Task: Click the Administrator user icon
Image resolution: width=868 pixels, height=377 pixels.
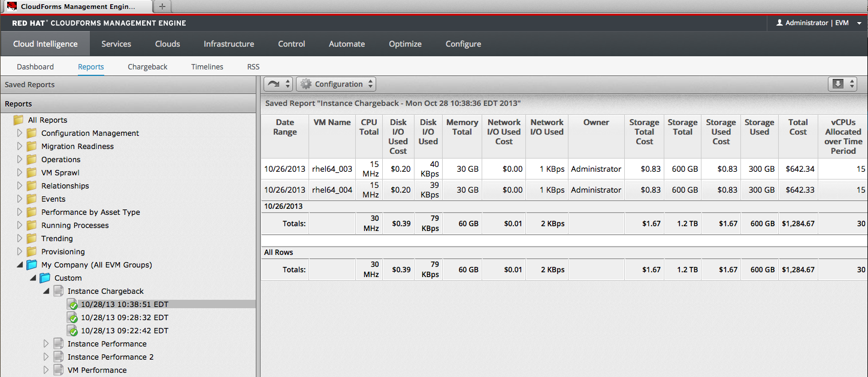Action: click(779, 23)
